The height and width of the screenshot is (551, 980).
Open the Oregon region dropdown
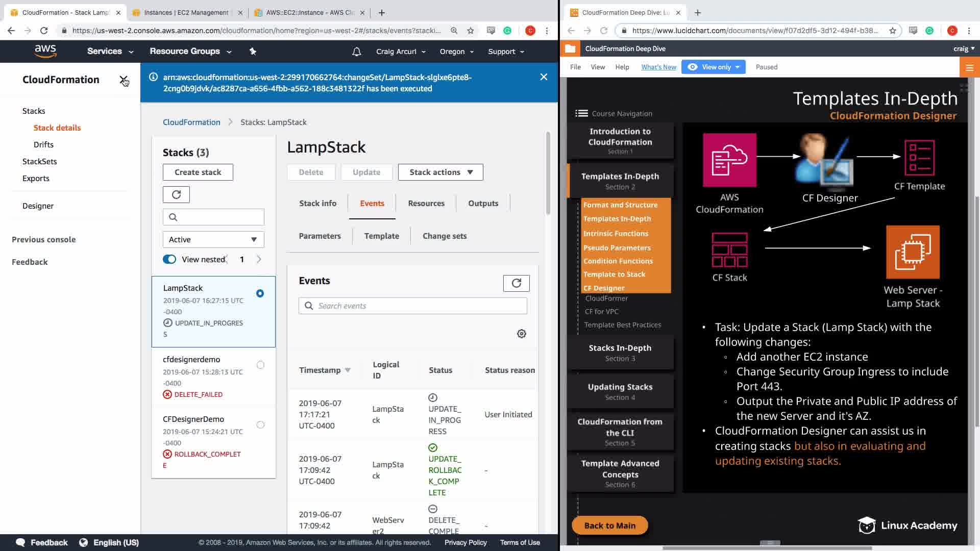click(x=457, y=52)
